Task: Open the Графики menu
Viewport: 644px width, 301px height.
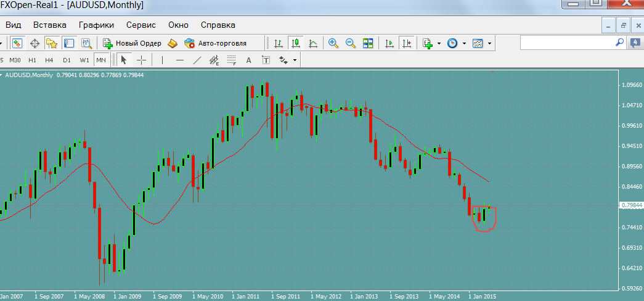Action: pyautogui.click(x=96, y=25)
